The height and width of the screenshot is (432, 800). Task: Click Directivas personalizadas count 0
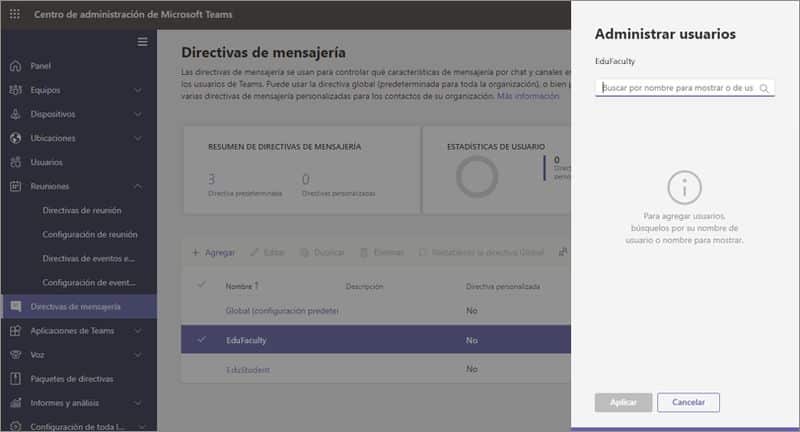(306, 179)
